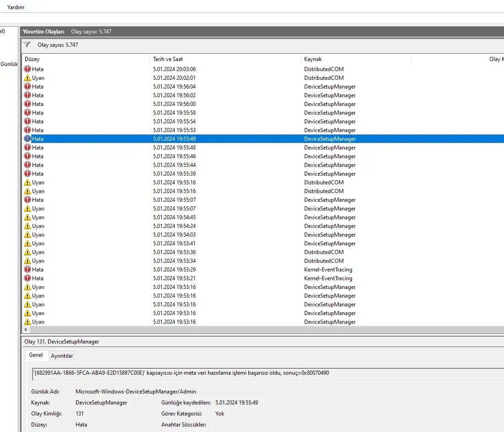Sort the list by Düzey column
The width and height of the screenshot is (504, 432).
(87, 59)
